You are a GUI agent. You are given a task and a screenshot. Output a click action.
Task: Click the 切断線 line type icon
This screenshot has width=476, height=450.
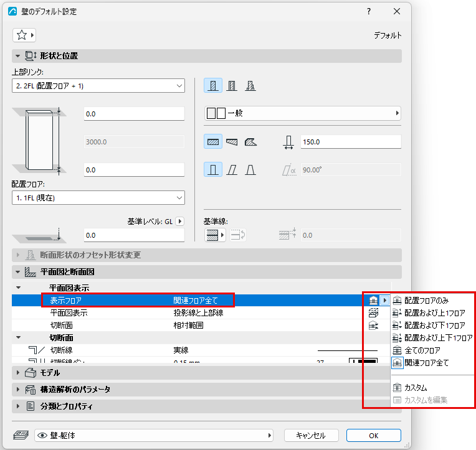pyautogui.click(x=37, y=350)
